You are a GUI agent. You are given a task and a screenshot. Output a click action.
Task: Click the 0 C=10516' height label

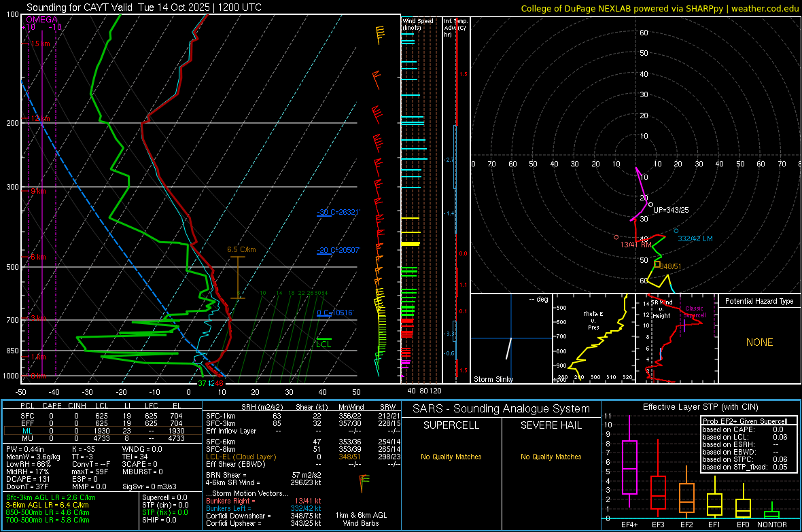click(x=335, y=313)
